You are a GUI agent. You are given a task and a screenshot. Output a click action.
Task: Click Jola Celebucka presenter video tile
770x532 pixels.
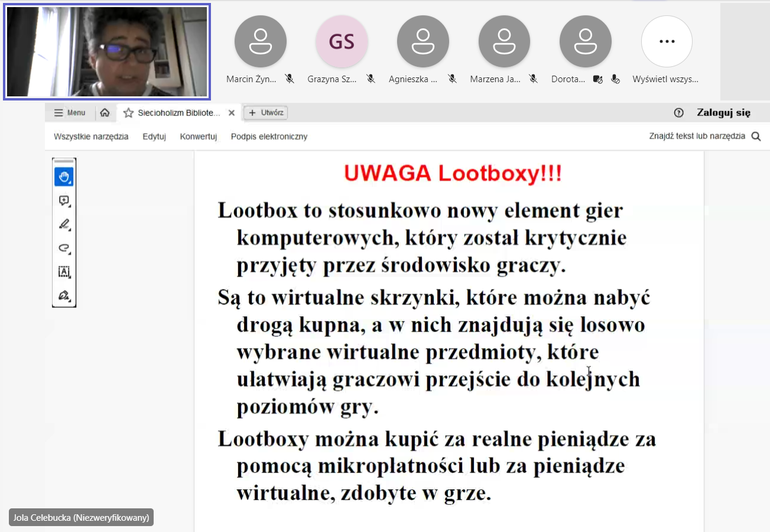point(107,51)
